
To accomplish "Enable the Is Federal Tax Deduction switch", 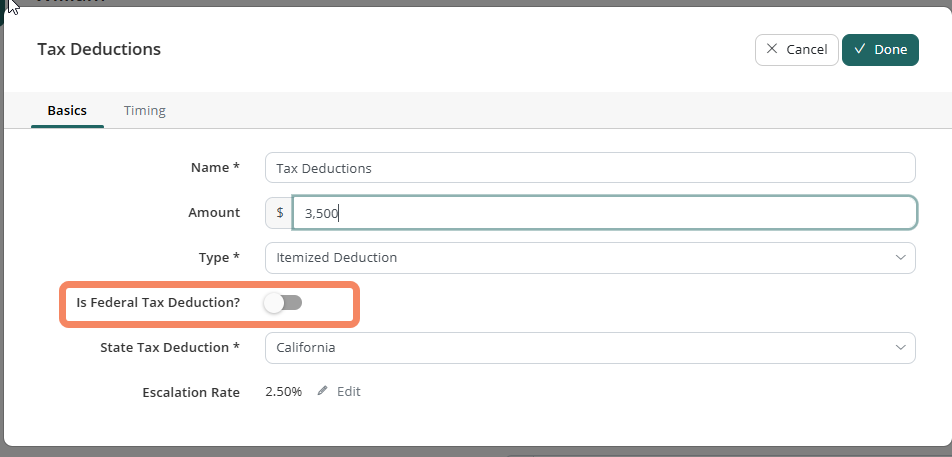I will click(x=283, y=302).
